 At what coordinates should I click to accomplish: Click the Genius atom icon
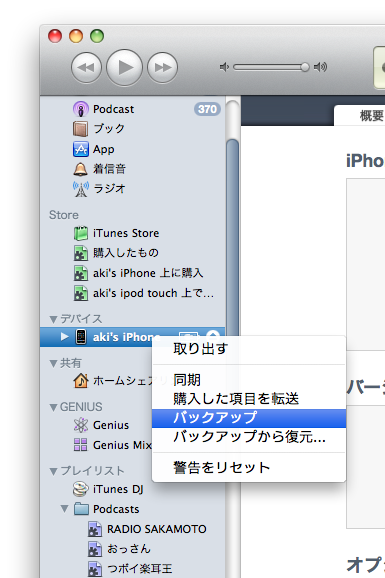[80, 425]
